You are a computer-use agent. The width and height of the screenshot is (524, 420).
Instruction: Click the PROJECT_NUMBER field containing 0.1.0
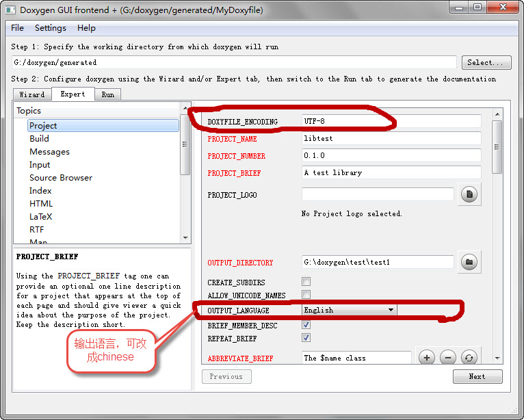point(391,155)
